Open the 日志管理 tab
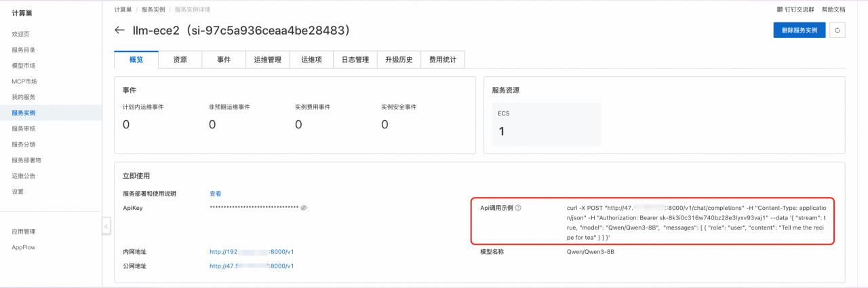The image size is (868, 288). coord(355,60)
